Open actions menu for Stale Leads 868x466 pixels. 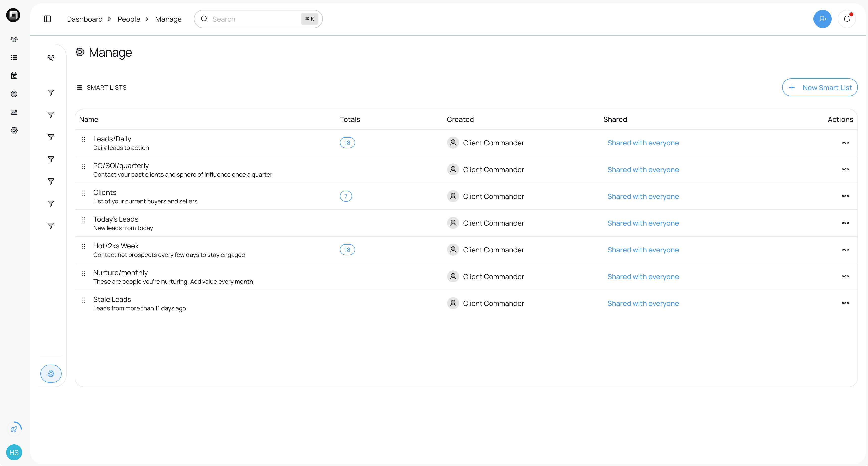(x=845, y=303)
